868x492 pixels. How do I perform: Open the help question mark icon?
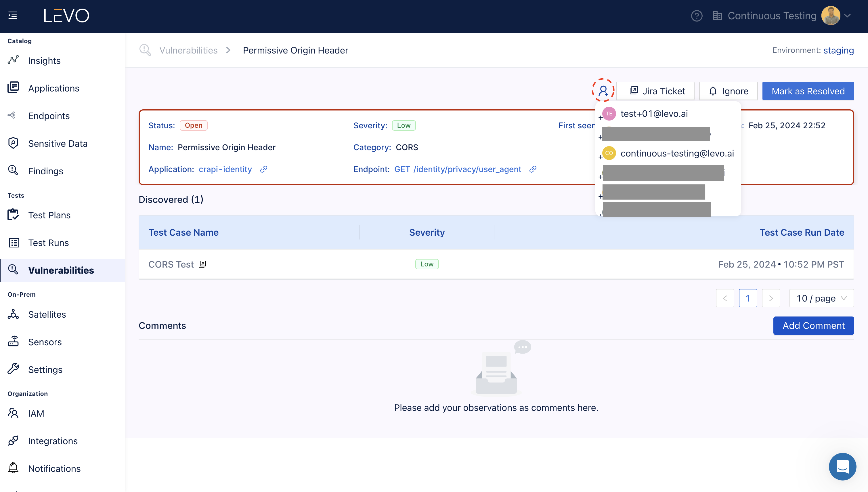point(696,16)
